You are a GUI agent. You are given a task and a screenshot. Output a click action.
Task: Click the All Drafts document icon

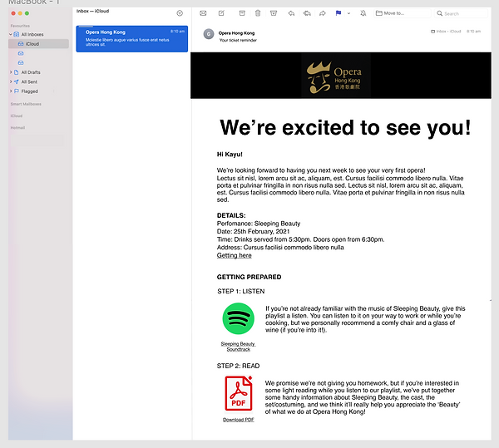coord(17,72)
